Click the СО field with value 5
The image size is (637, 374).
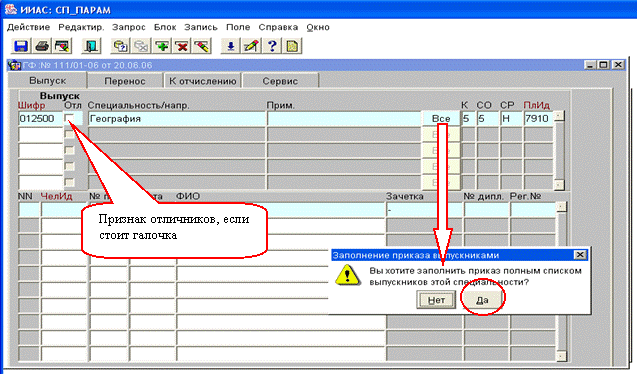pyautogui.click(x=487, y=119)
